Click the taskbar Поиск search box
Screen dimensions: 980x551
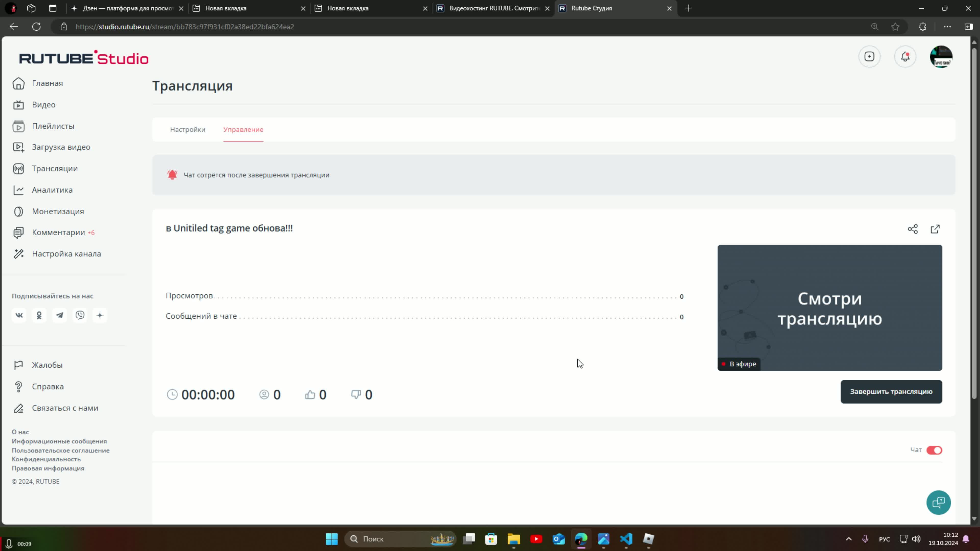(x=400, y=539)
